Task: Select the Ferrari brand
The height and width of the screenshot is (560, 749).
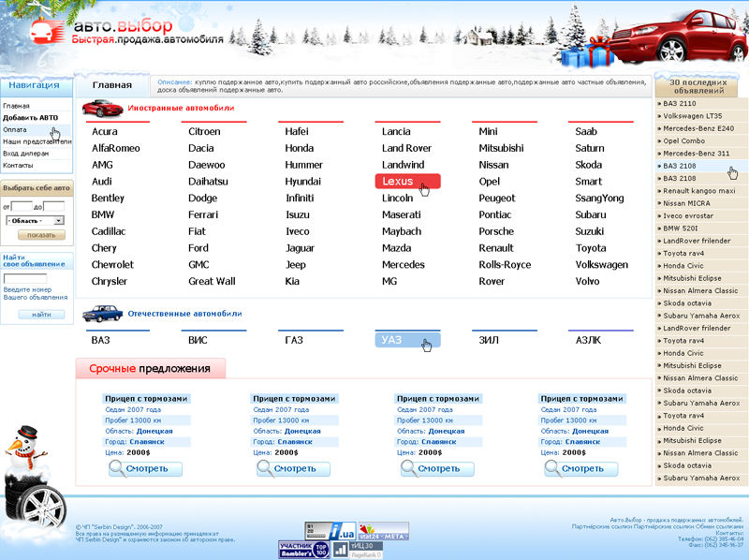Action: click(203, 214)
